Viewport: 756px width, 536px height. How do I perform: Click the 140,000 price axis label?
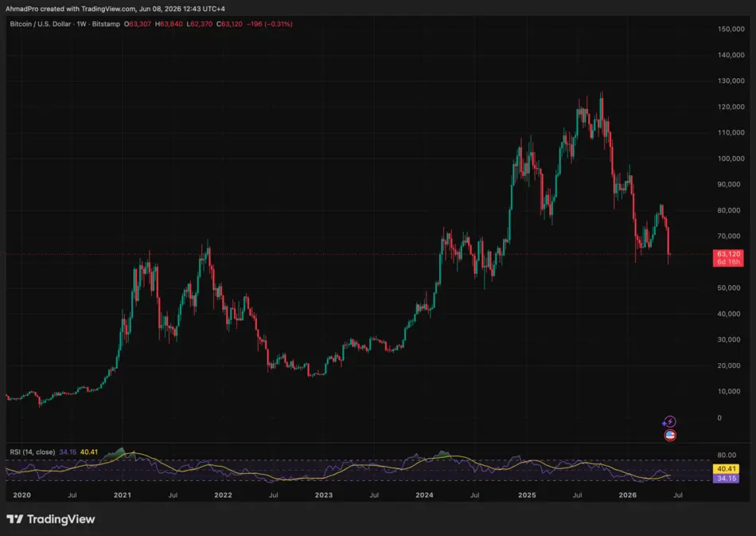731,55
